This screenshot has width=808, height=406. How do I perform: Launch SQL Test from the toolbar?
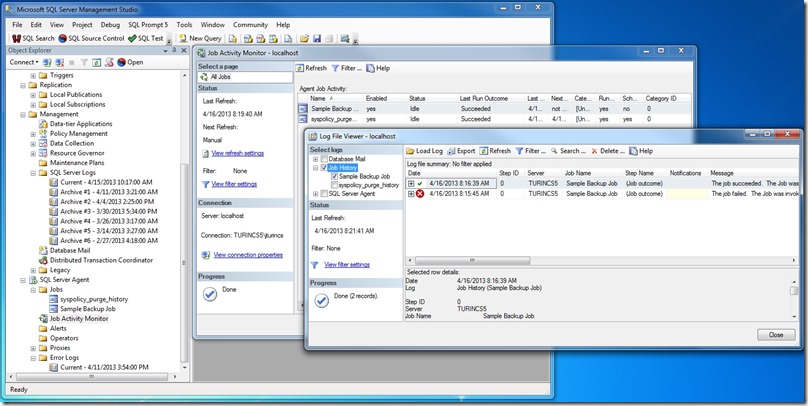point(146,38)
